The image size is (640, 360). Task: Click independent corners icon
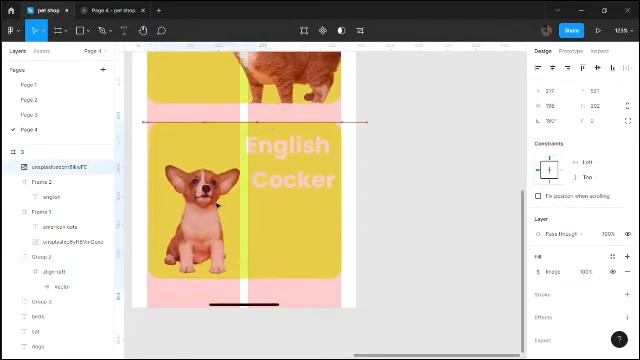click(x=628, y=121)
